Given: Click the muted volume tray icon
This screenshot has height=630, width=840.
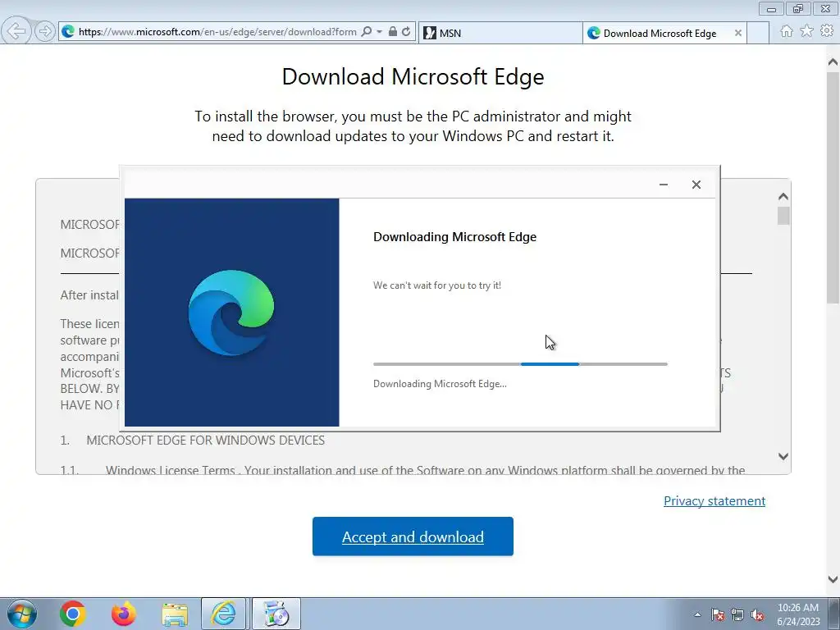Looking at the screenshot, I should click(757, 614).
